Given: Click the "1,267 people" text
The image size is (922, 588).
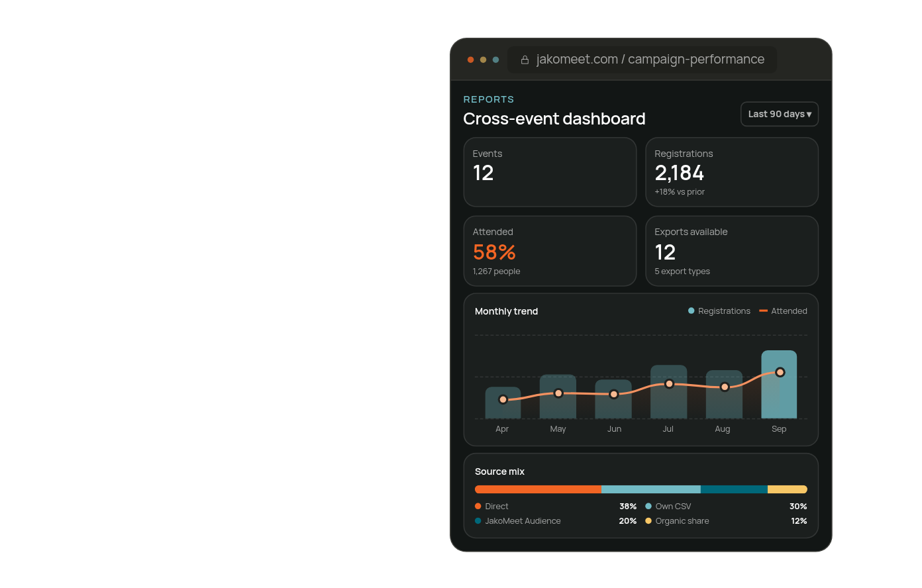Looking at the screenshot, I should pos(496,271).
